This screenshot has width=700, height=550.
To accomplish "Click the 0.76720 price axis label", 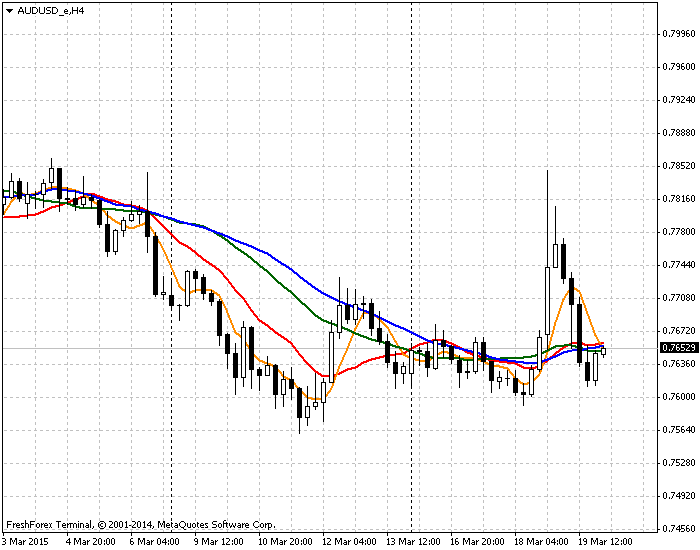I will pos(679,331).
